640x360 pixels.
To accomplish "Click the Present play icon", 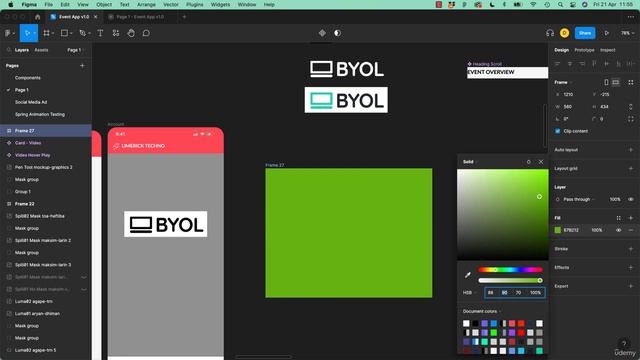I will (607, 33).
